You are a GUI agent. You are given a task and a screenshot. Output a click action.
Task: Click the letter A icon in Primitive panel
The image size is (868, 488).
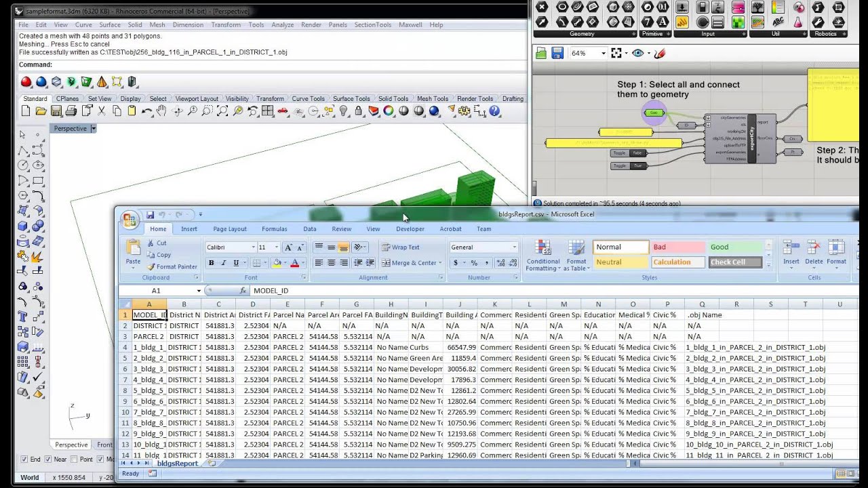661,22
